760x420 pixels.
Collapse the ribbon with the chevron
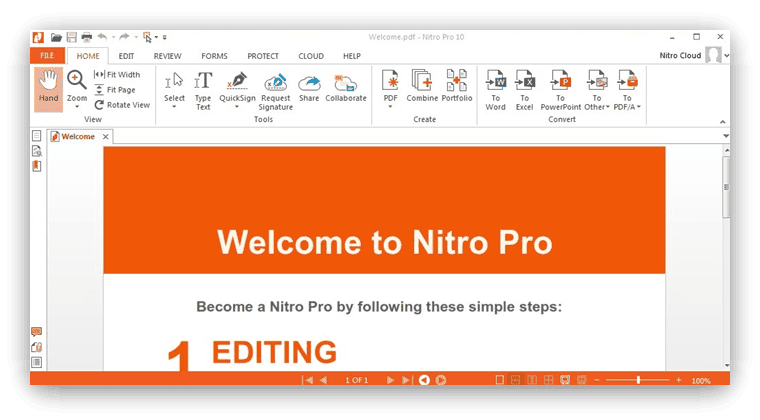[722, 122]
